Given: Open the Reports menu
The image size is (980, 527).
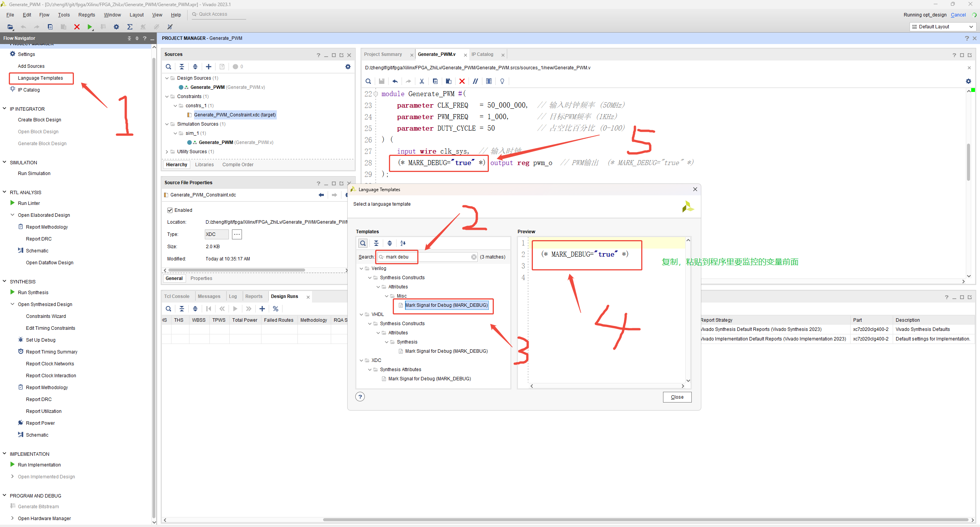Looking at the screenshot, I should [87, 15].
